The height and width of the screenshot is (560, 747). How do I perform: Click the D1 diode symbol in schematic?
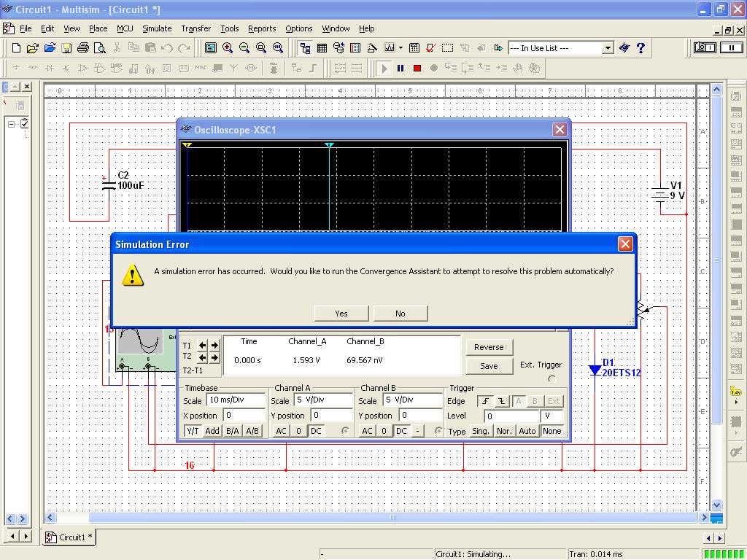(x=595, y=370)
